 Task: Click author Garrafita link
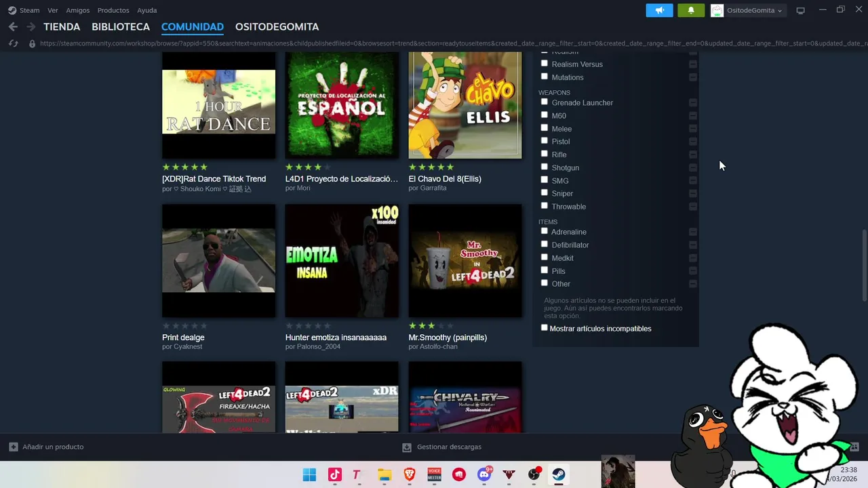pos(433,188)
